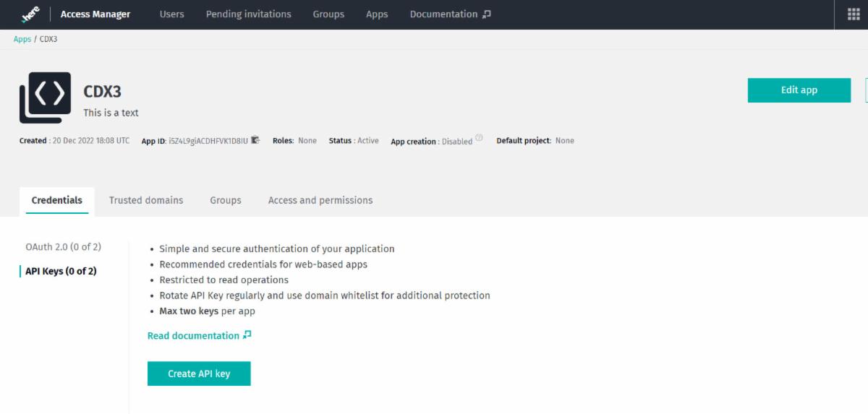Switch to Trusted domains tab
The image size is (868, 414).
coord(146,200)
